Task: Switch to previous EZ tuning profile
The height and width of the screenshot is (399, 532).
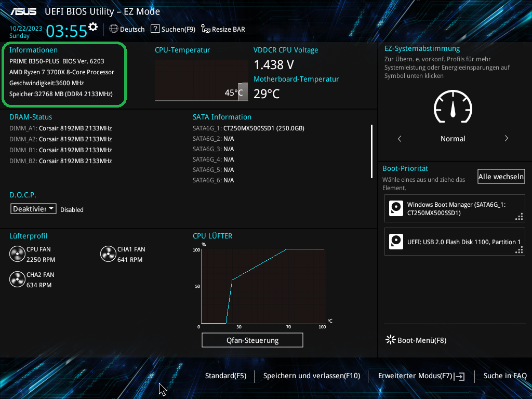Action: coord(400,138)
